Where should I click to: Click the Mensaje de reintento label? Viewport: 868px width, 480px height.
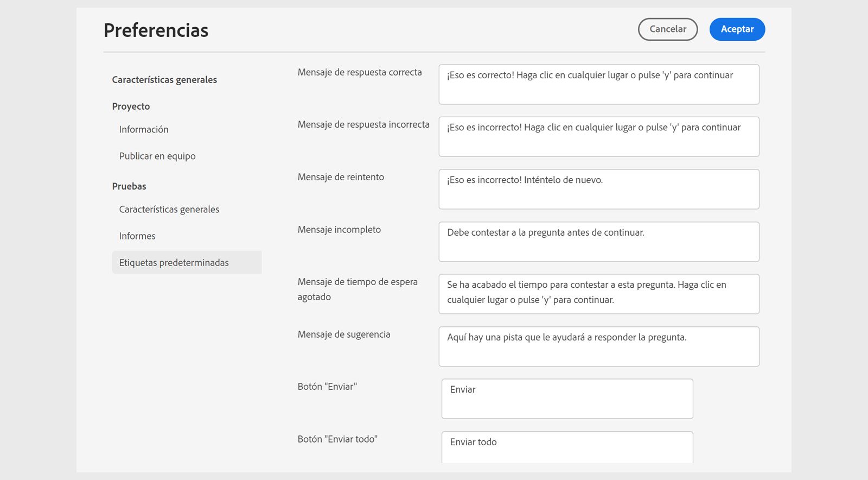click(341, 177)
